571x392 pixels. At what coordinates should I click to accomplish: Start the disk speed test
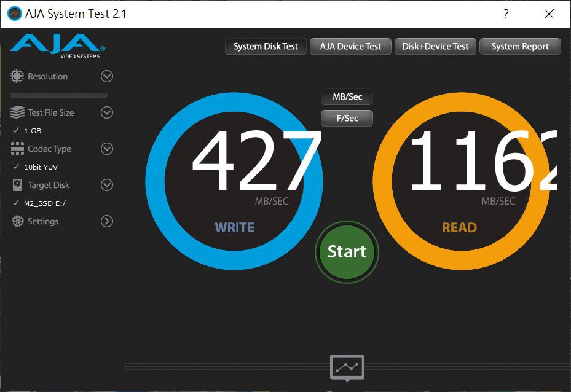[347, 252]
